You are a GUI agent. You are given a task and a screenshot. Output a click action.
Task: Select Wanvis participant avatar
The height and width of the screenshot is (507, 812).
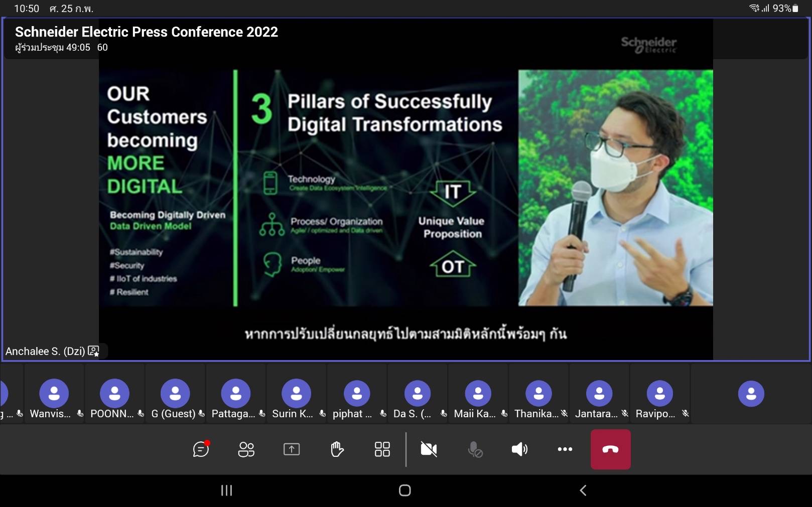point(54,393)
